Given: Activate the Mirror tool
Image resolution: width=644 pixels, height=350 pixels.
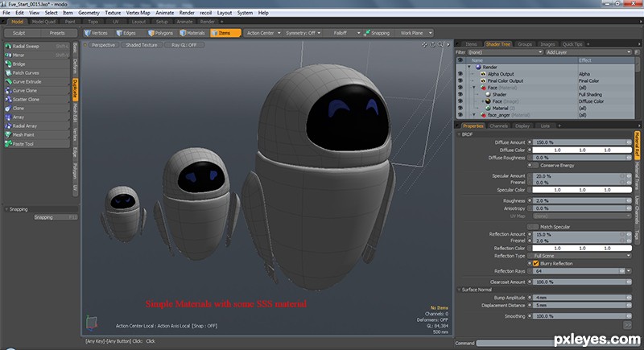Looking at the screenshot, I should 37,55.
